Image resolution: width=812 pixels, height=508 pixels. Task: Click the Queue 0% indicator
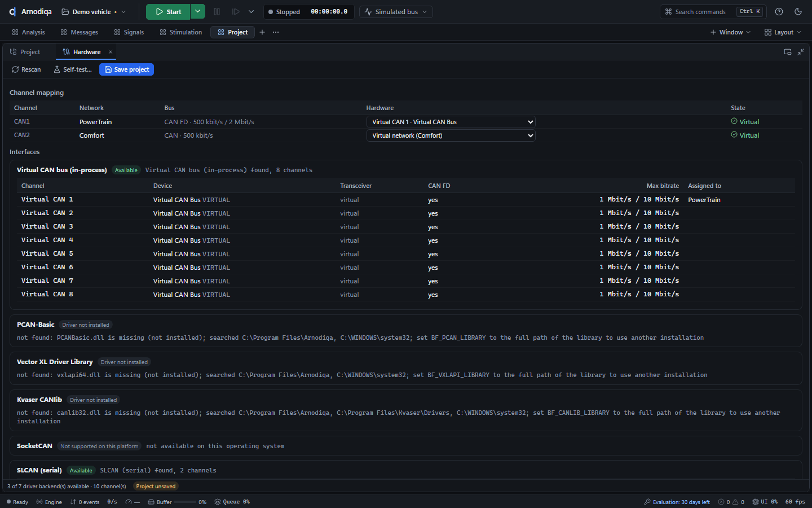pyautogui.click(x=232, y=502)
